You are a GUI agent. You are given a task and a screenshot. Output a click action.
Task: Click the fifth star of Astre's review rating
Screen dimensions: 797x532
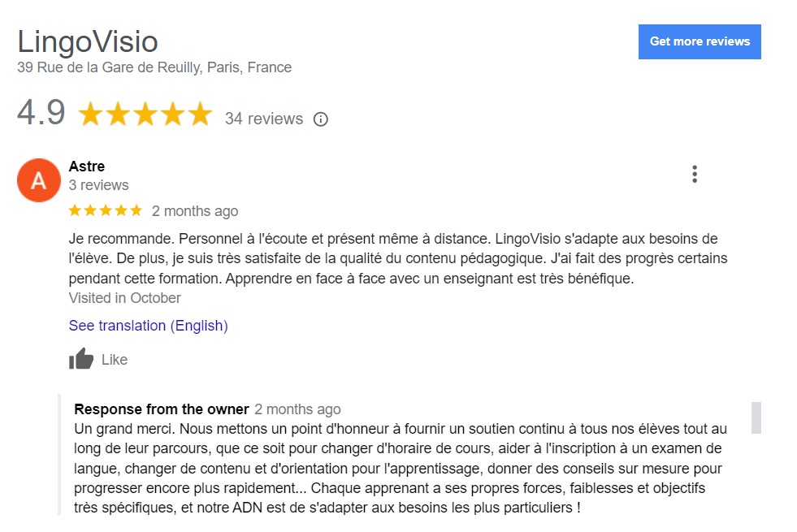tap(136, 210)
